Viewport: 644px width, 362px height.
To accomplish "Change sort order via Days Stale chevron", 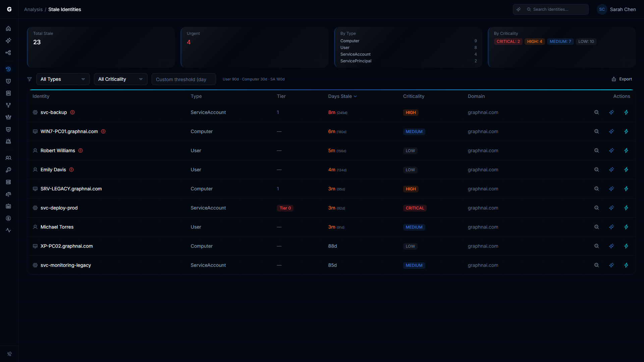I will click(x=356, y=96).
